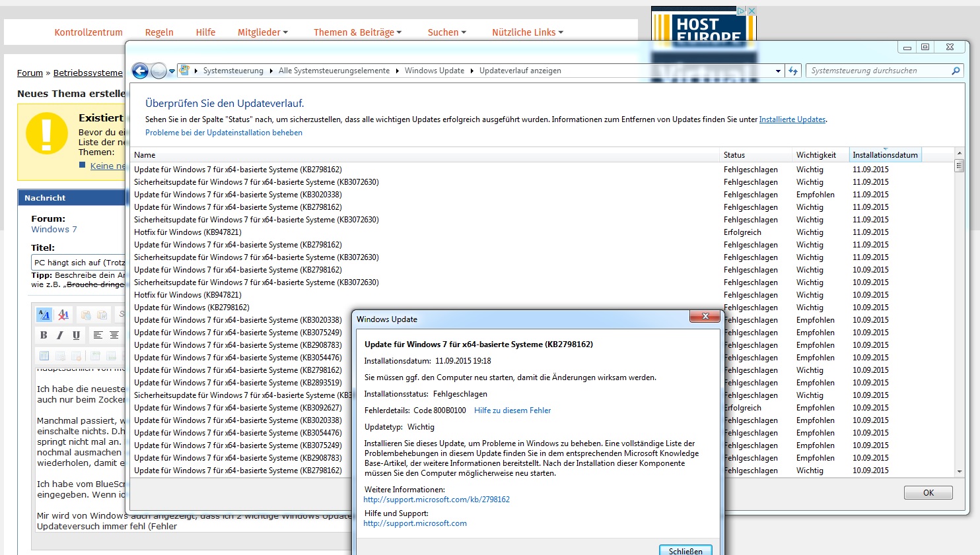Select the Hotfix für Windows (KB947821) Erfolgreich row
This screenshot has width=980, height=555.
pyautogui.click(x=542, y=232)
